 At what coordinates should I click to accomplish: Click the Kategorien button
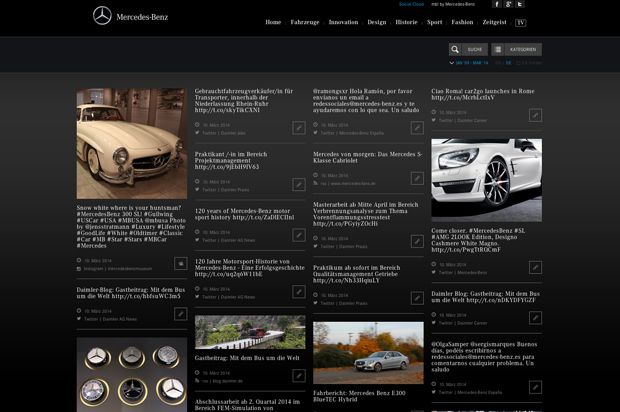click(516, 49)
